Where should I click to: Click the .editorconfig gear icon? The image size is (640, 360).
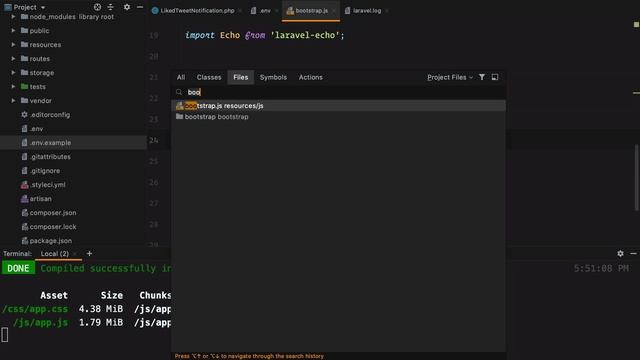pyautogui.click(x=24, y=115)
